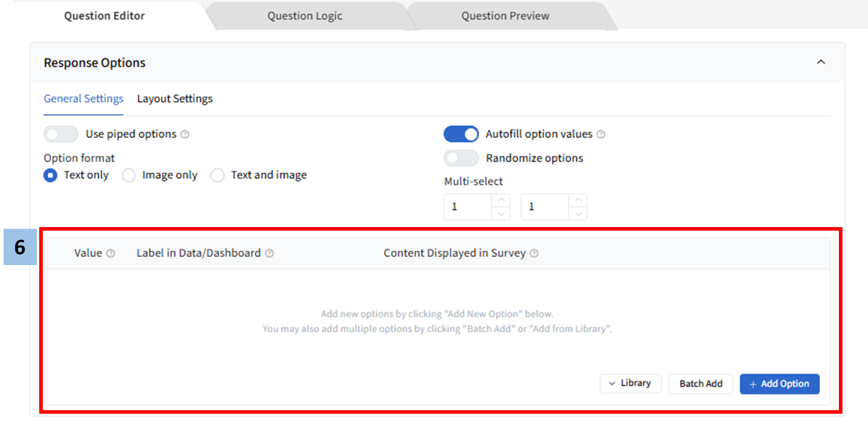The width and height of the screenshot is (868, 425).
Task: Select Text only option format
Action: pyautogui.click(x=50, y=175)
